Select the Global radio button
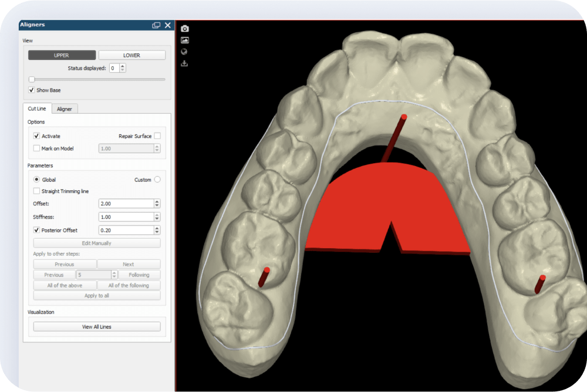The width and height of the screenshot is (587, 392). pyautogui.click(x=36, y=180)
